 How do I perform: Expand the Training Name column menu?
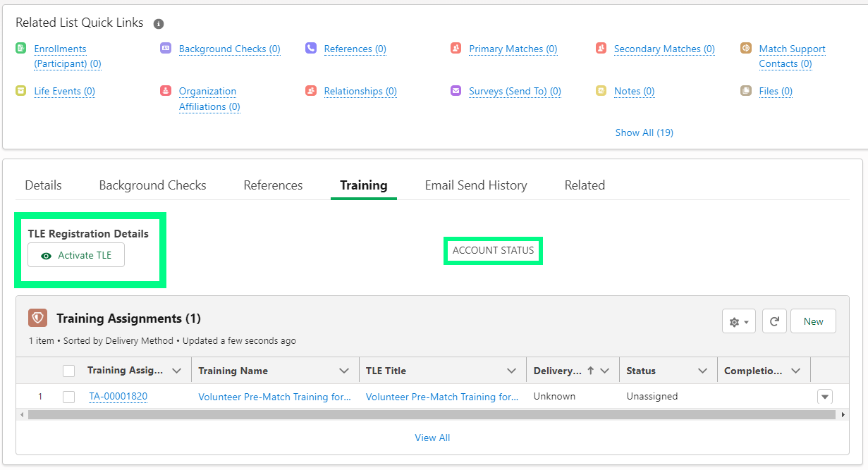(344, 371)
